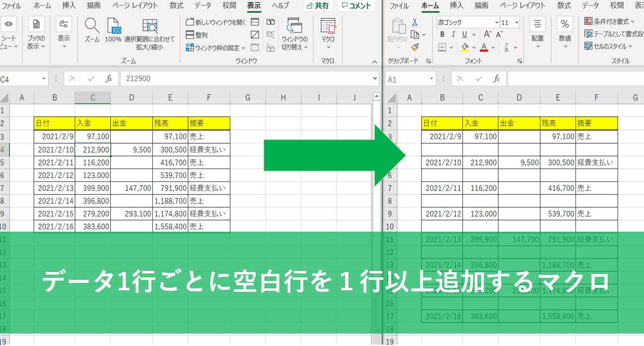The width and height of the screenshot is (644, 346).
Task: Click the Format Painter brush icon
Action: [x=415, y=47]
